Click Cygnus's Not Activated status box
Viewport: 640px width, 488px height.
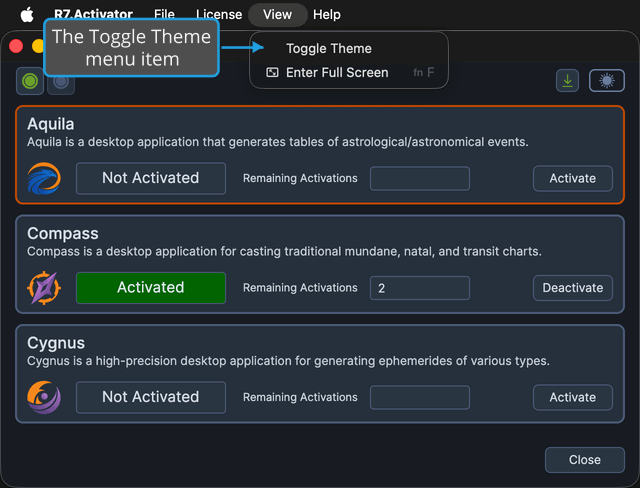151,397
